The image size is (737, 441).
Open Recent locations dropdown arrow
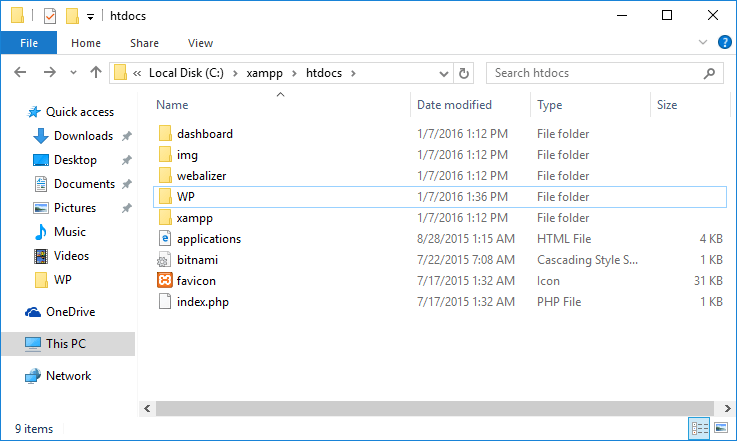pos(74,73)
